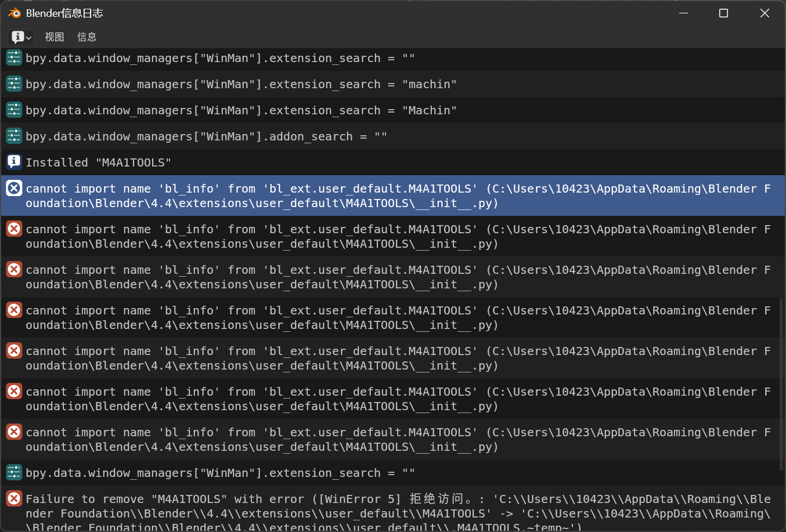Open the editor type dropdown with info icon

(x=21, y=37)
